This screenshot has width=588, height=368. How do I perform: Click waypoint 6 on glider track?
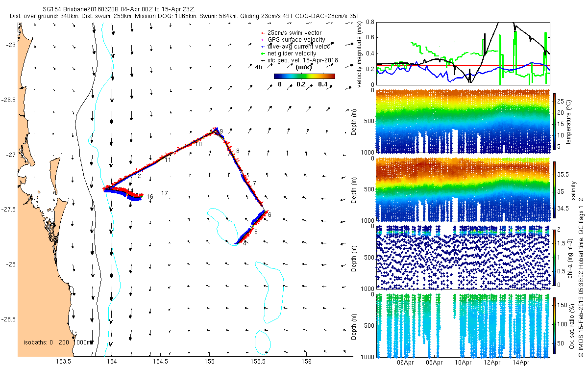[x=269, y=214]
